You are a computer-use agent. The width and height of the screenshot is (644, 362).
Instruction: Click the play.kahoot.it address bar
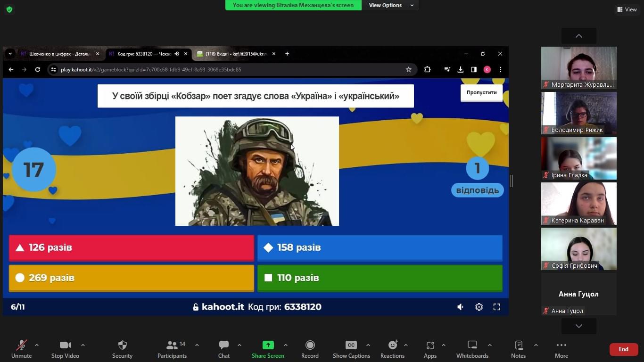click(x=231, y=69)
